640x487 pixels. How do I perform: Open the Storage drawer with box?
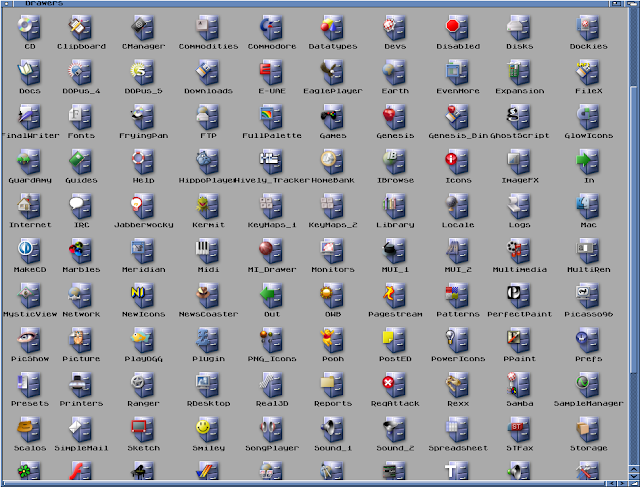pos(588,429)
